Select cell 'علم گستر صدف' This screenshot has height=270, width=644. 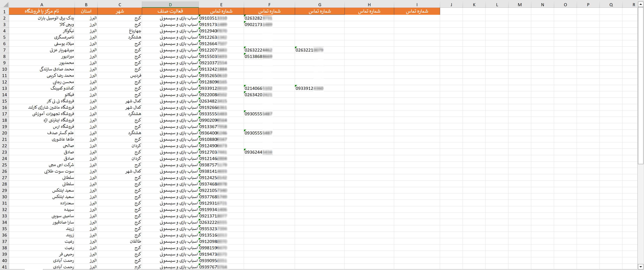(42, 133)
